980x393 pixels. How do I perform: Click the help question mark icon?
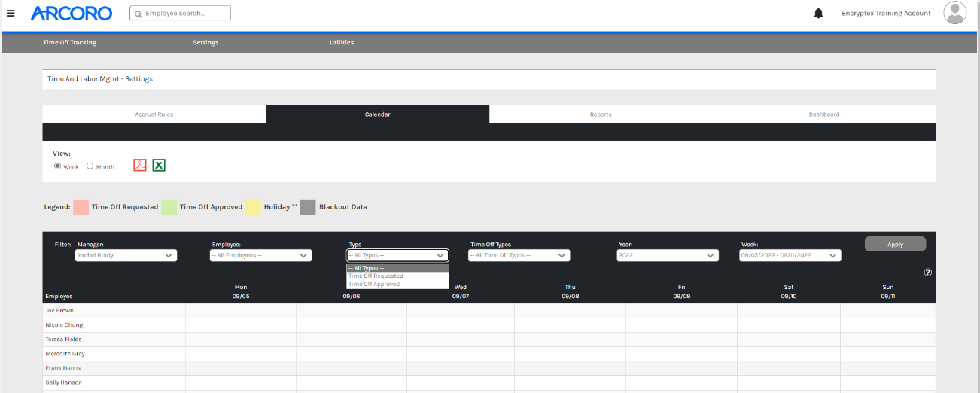pos(927,273)
